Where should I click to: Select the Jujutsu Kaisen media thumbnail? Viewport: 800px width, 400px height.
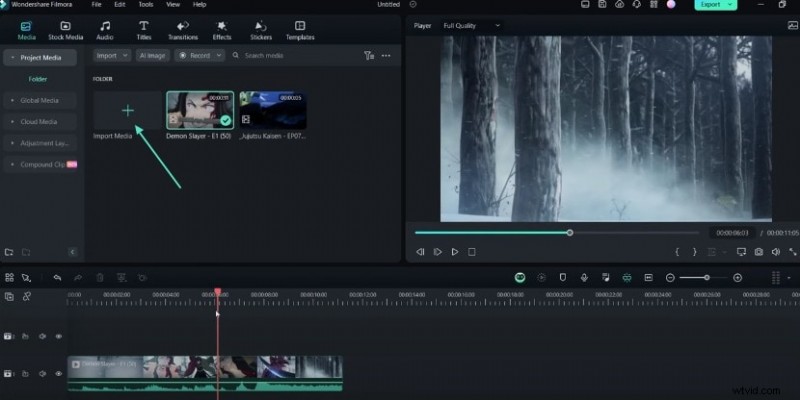click(272, 112)
